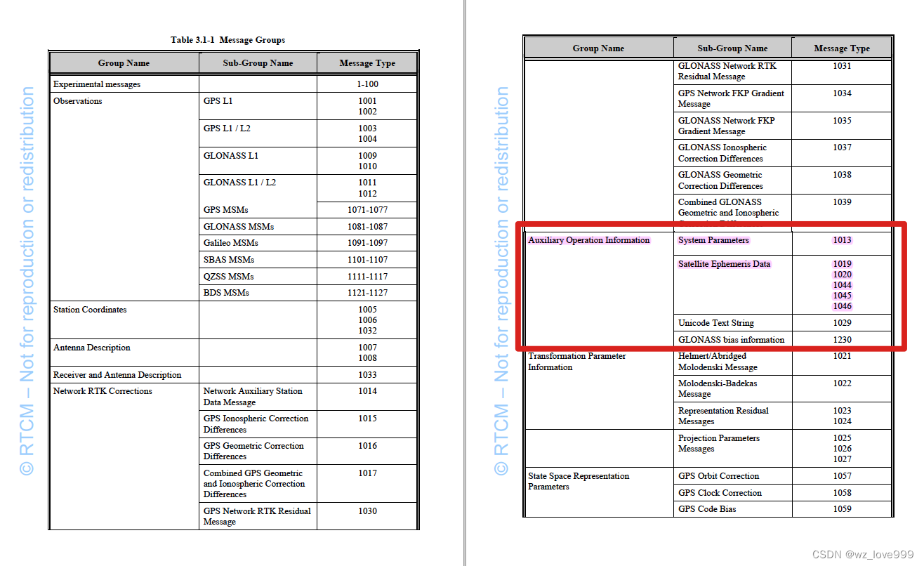Click the '1101-1107' message type value
Viewport: 924px width, 566px height.
[x=367, y=260]
